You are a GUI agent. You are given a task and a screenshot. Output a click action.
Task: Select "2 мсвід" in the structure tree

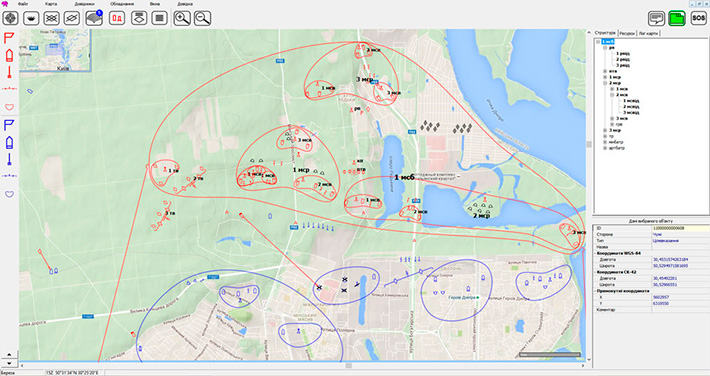pyautogui.click(x=631, y=107)
